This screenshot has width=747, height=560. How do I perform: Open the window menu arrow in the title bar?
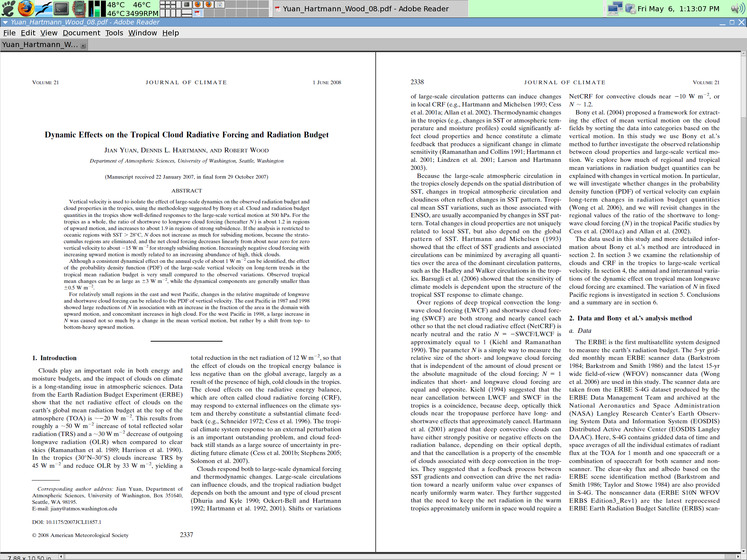coord(5,22)
